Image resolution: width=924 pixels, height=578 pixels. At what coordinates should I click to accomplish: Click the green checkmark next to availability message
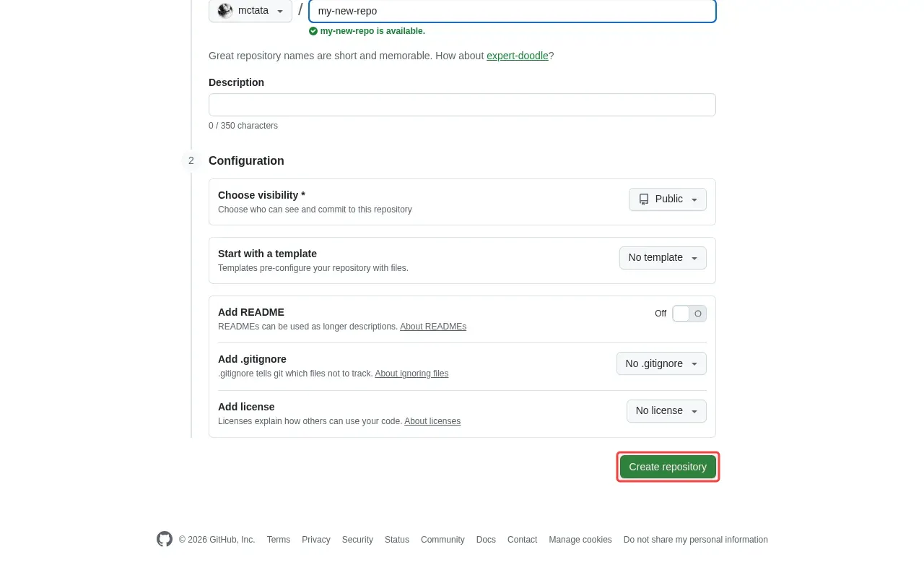[x=313, y=31]
